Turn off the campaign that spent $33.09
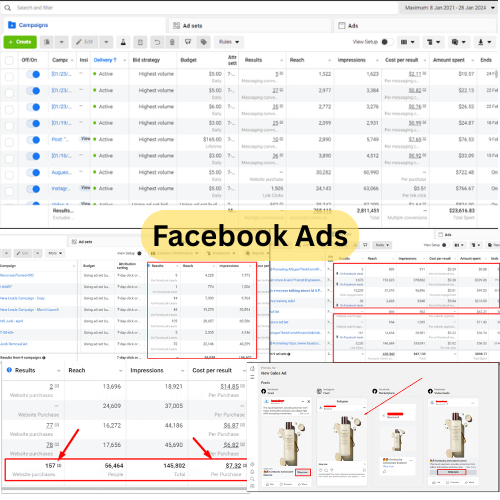This screenshot has height=500, width=500. pyautogui.click(x=33, y=156)
